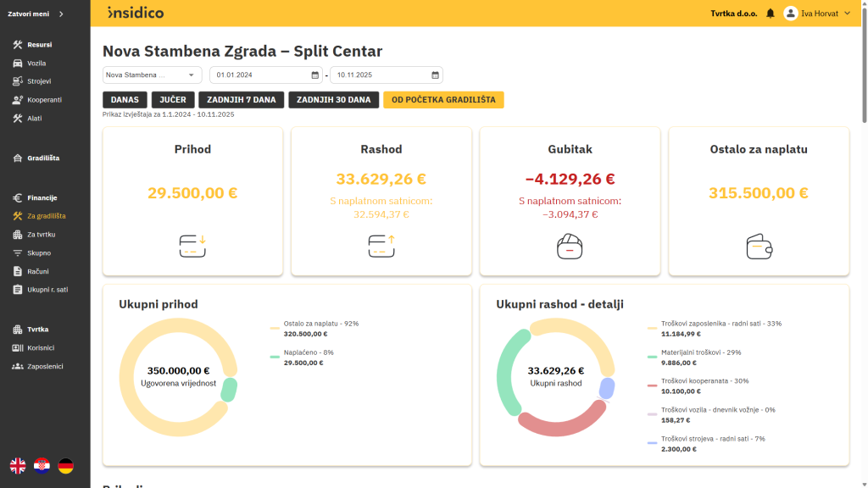This screenshot has height=488, width=868.
Task: Go to Kooperanti in sidebar
Action: tap(44, 99)
